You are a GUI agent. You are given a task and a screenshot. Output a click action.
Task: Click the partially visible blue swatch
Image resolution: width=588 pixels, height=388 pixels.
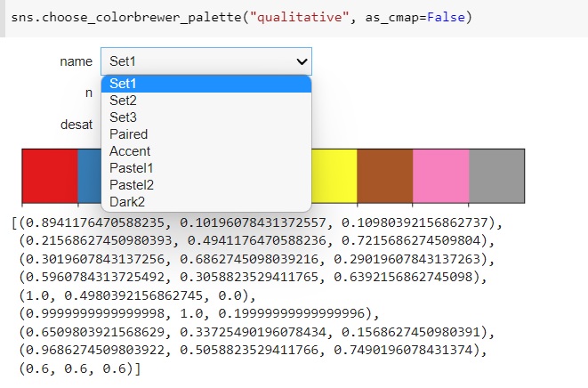tap(89, 176)
